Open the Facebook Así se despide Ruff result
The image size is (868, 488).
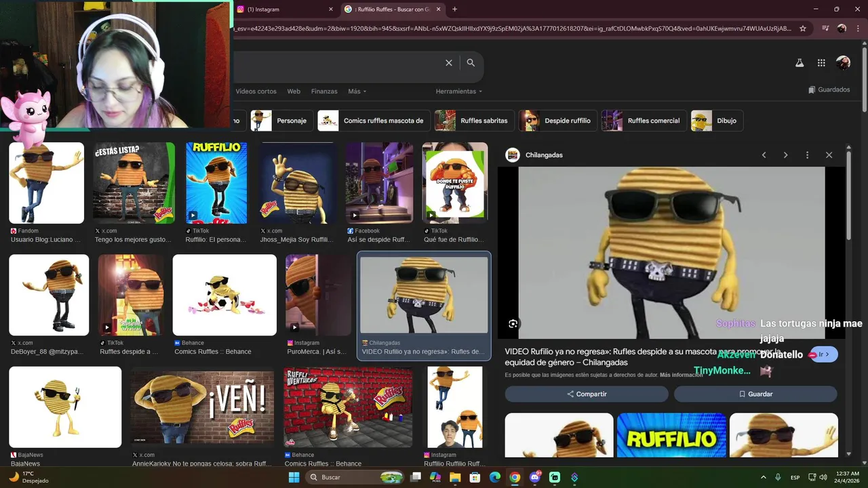[x=379, y=183]
